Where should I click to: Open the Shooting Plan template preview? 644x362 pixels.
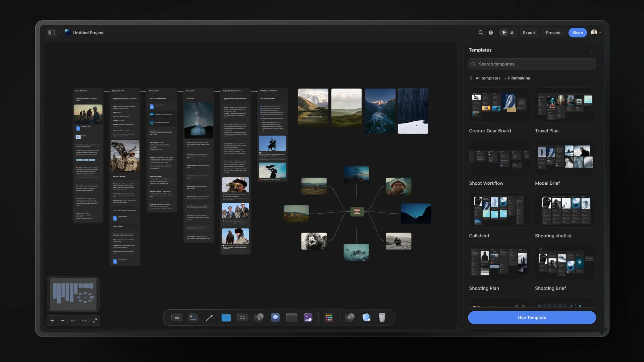(x=498, y=262)
